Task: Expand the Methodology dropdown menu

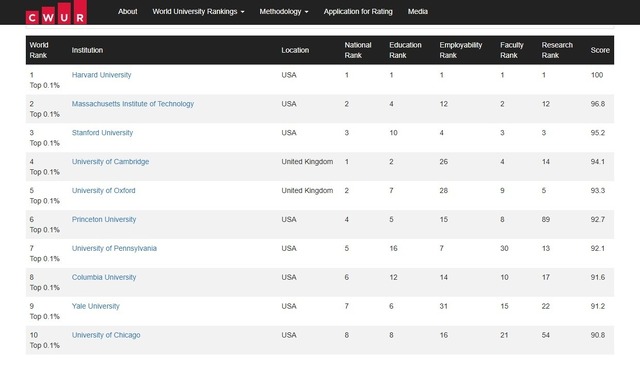Action: click(284, 11)
